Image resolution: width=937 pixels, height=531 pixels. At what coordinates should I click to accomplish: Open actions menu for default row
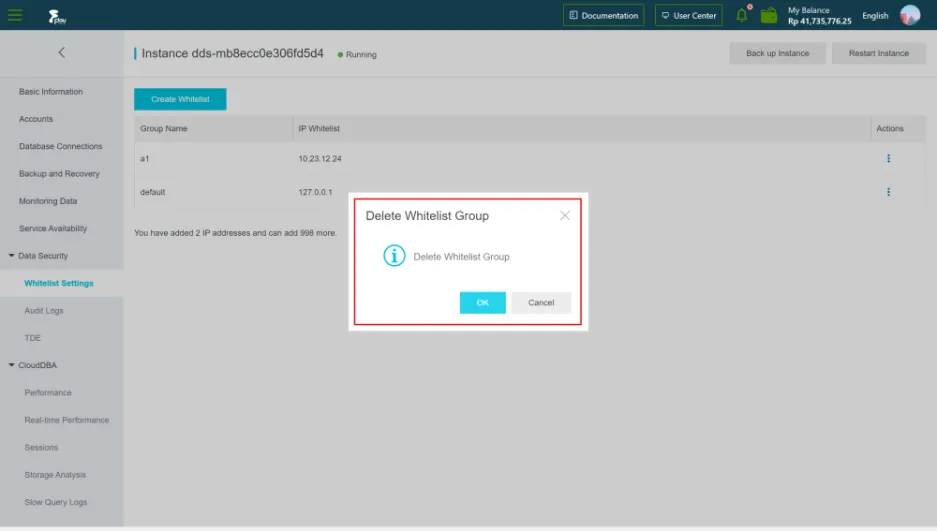(889, 192)
